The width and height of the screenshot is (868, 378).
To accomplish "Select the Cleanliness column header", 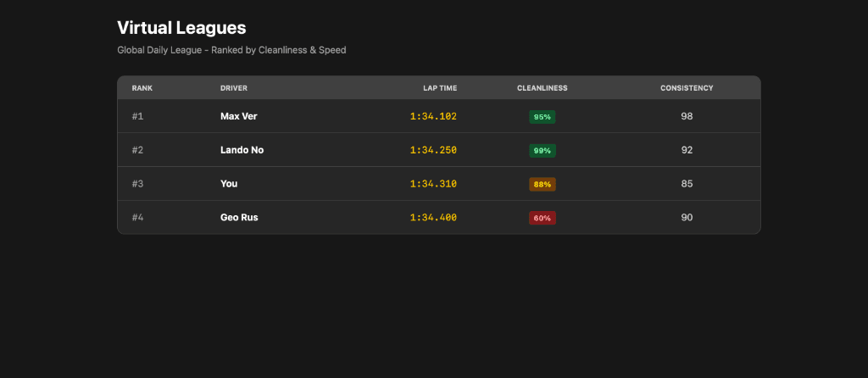I will (542, 88).
